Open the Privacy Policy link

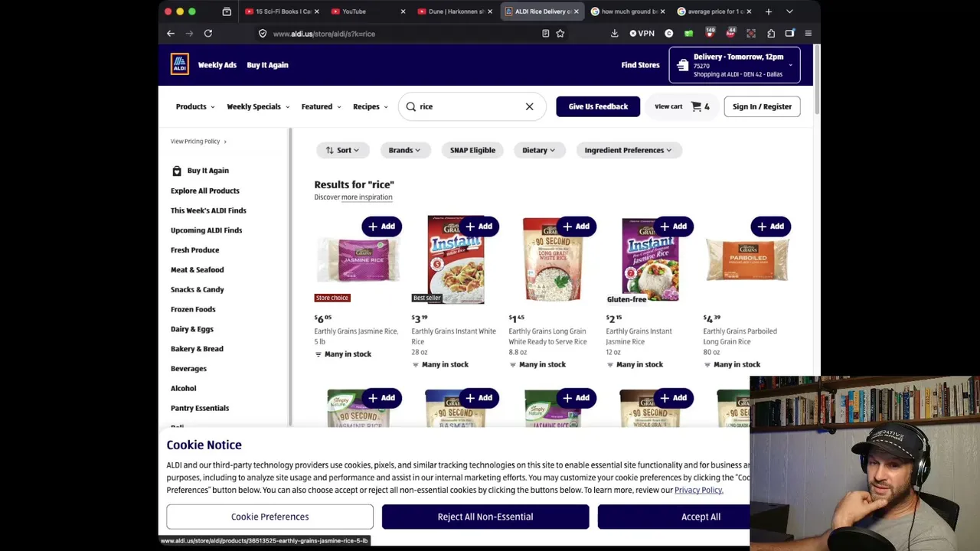point(698,490)
